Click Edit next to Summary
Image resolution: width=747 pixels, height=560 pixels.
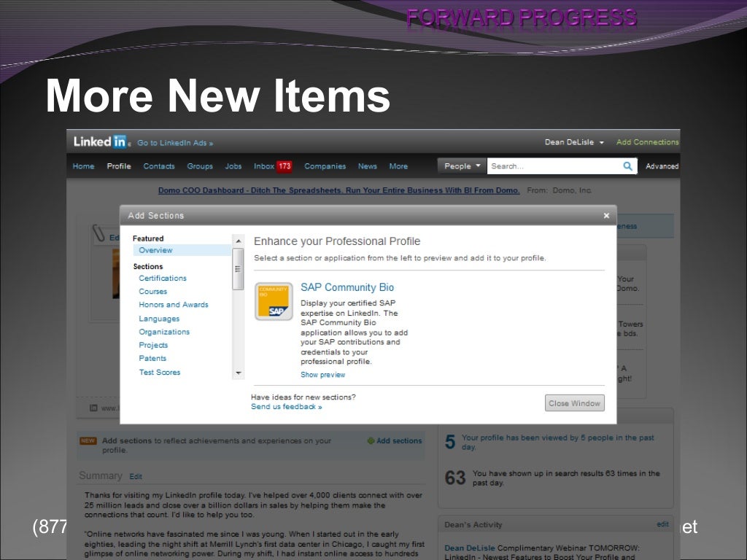135,477
